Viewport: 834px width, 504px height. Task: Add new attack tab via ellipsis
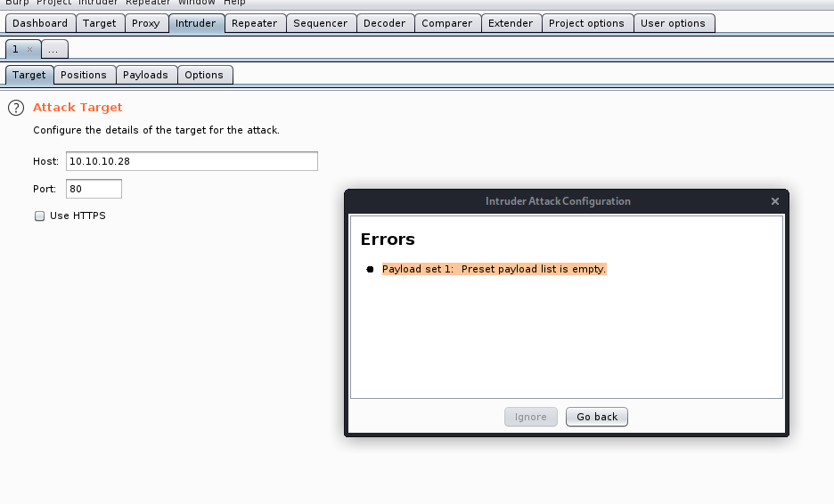(x=53, y=50)
